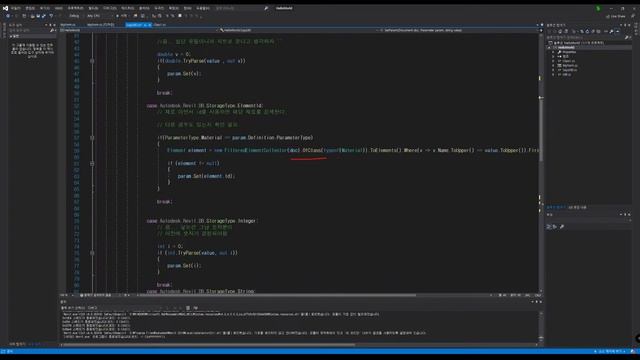This screenshot has height=360, width=640.
Task: Click the Property Pages wrench in Properties panel
Action: click(x=562, y=227)
